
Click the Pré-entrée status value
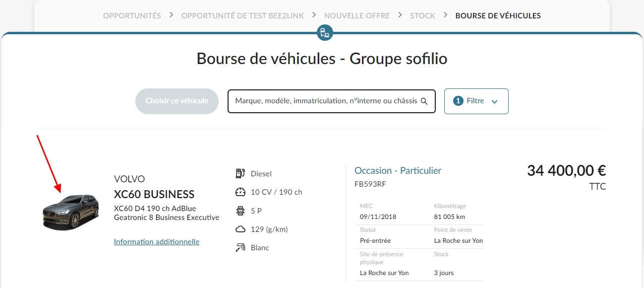(375, 241)
